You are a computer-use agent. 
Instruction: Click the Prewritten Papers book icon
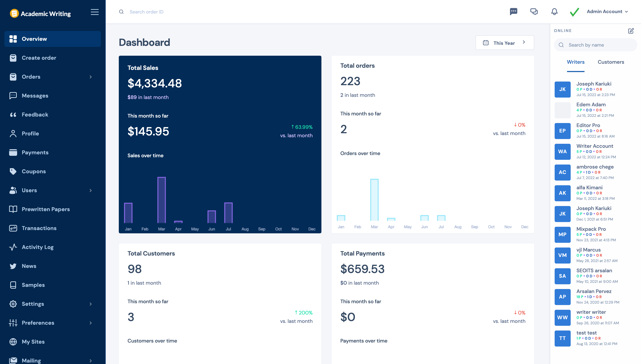pos(13,209)
